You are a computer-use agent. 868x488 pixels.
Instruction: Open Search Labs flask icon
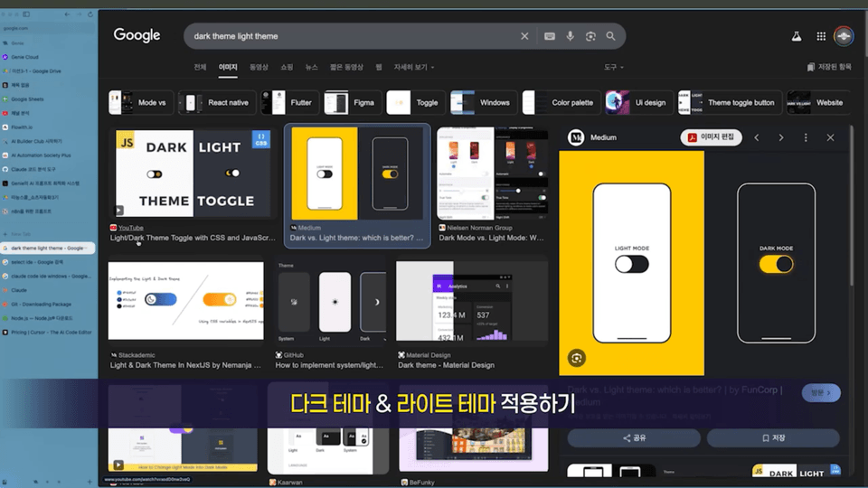tap(796, 36)
